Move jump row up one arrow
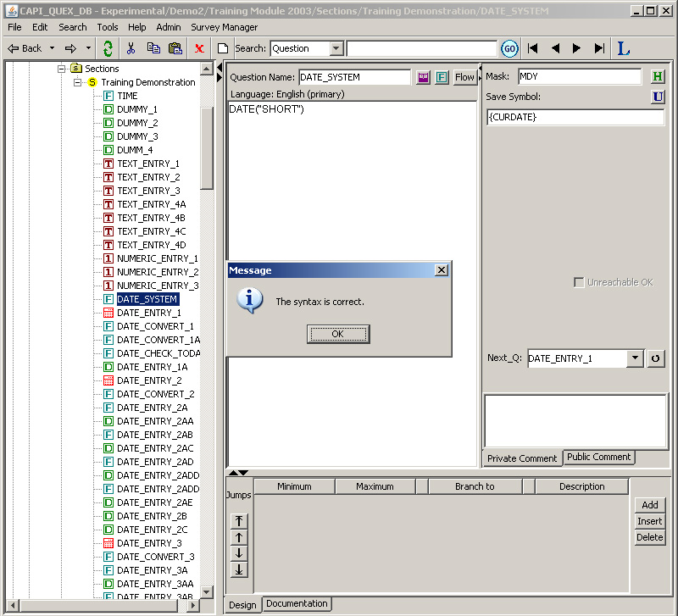The image size is (678, 616). tap(239, 537)
